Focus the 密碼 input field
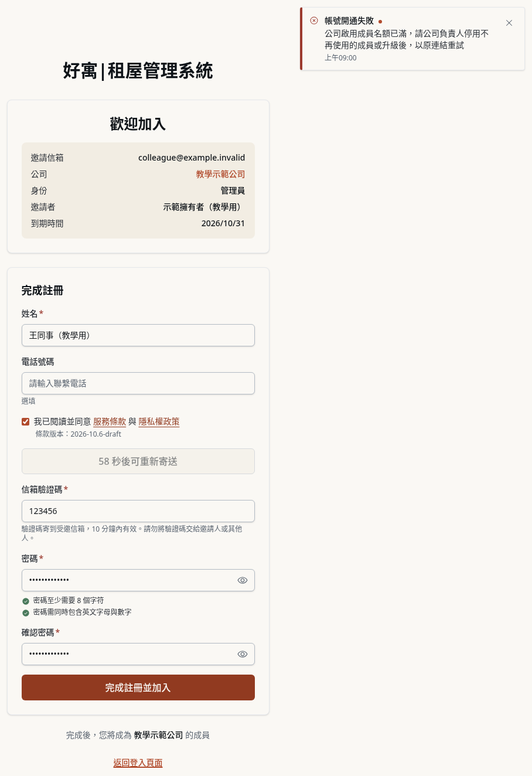The height and width of the screenshot is (776, 532). tap(138, 580)
